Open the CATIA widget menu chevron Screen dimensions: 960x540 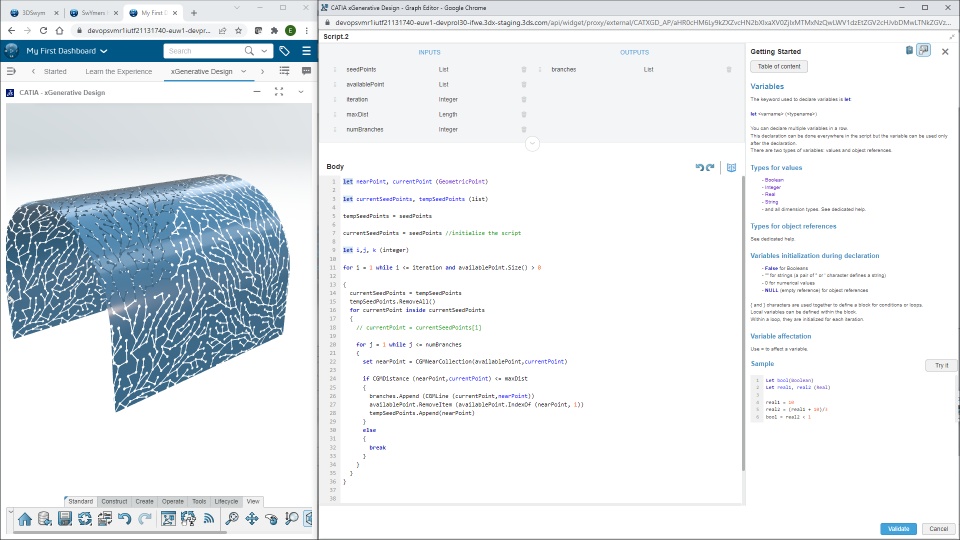pyautogui.click(x=301, y=92)
